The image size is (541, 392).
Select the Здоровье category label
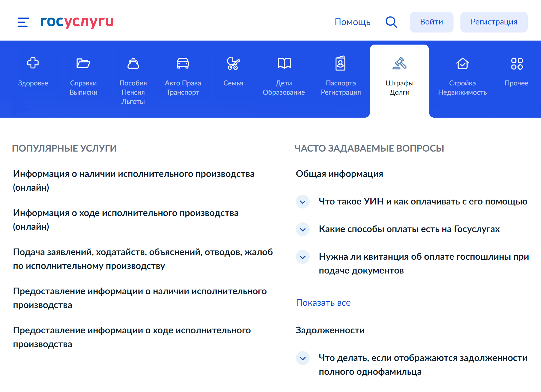point(33,83)
